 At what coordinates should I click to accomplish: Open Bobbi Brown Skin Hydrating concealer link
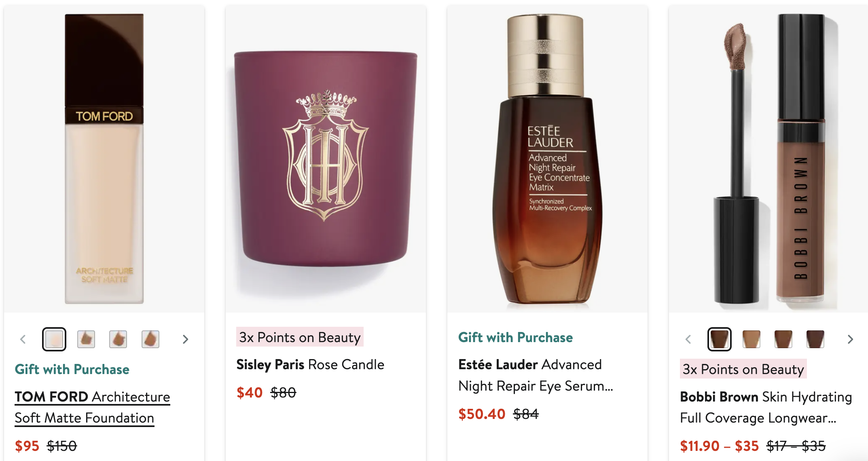[x=766, y=407]
